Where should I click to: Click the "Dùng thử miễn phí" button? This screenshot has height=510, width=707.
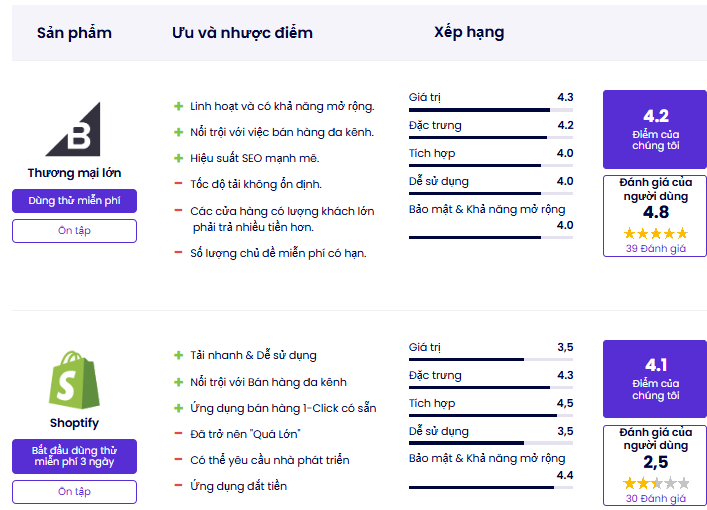[x=74, y=201]
